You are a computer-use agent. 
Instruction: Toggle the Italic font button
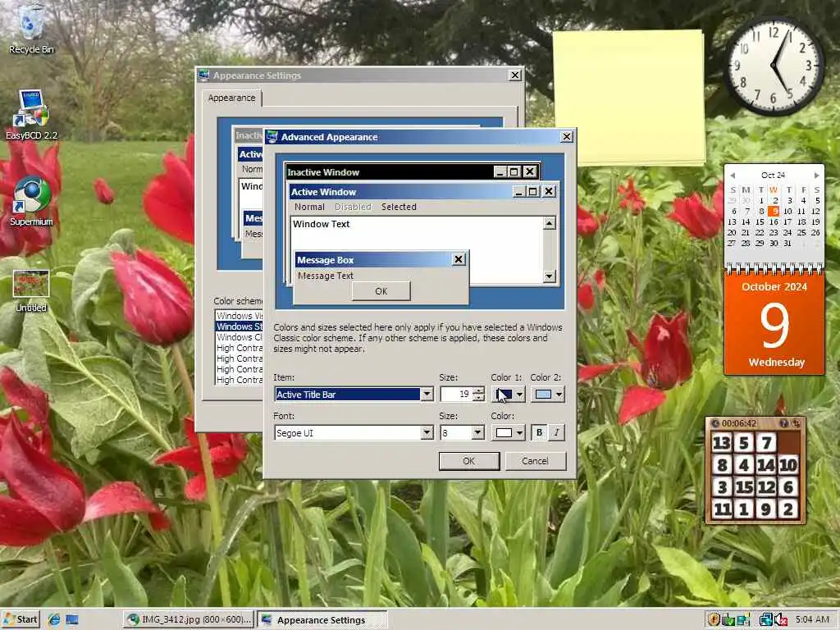click(557, 433)
